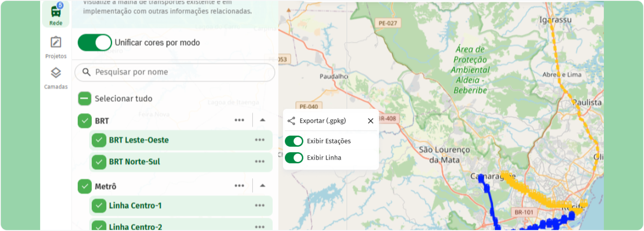Screen dimensions: 644x231
Task: Click the Metrô group label
Action: pyautogui.click(x=106, y=186)
